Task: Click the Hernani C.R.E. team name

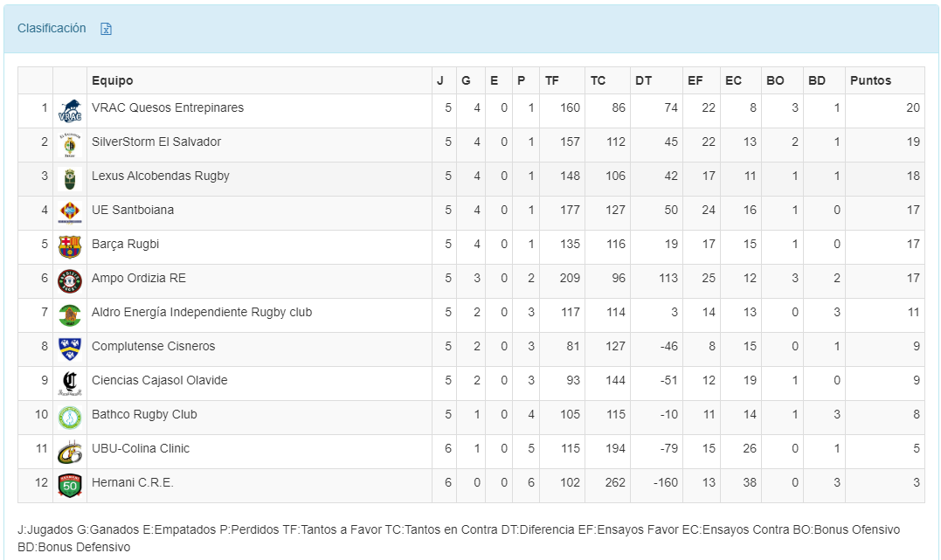Action: 133,483
